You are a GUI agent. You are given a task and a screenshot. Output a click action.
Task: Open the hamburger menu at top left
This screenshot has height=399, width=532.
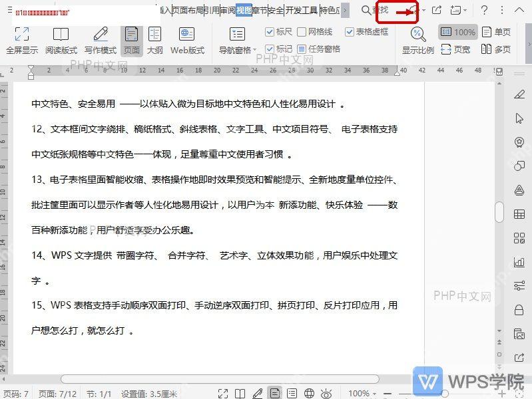click(9, 9)
